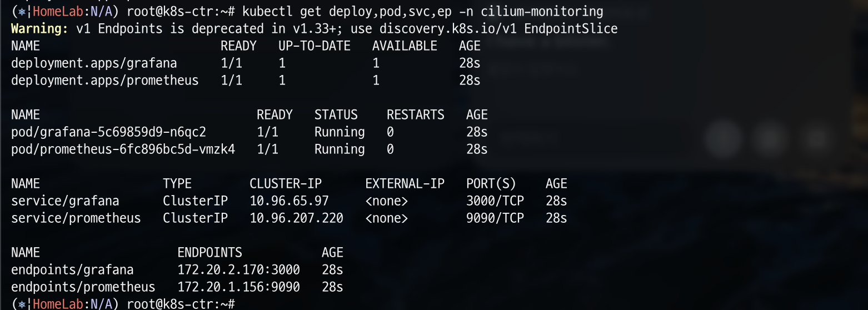This screenshot has height=310, width=868.
Task: Click the 'ENDPOINTS' column header
Action: (x=210, y=252)
